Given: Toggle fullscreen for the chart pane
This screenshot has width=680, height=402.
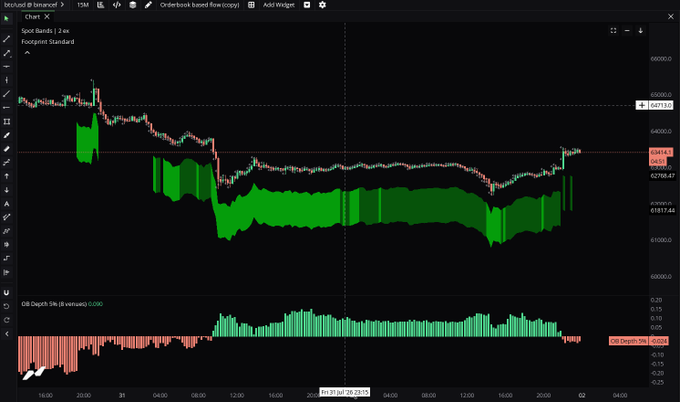Looking at the screenshot, I should 613,31.
